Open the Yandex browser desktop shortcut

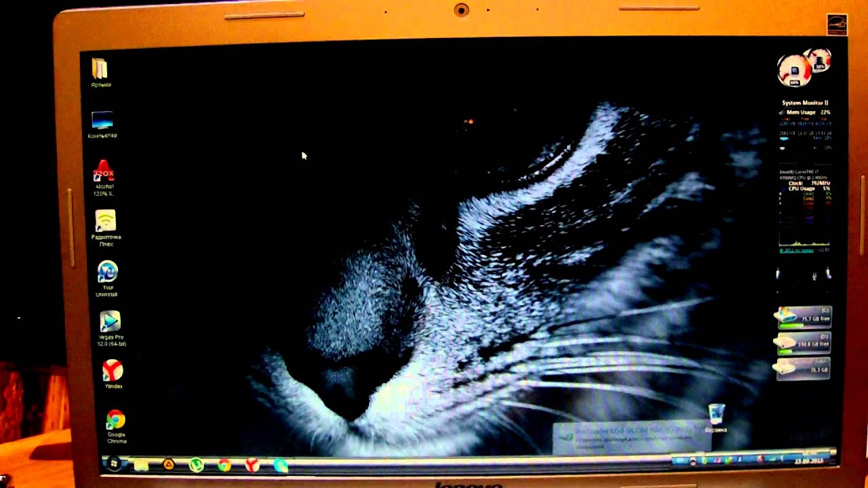[x=113, y=374]
